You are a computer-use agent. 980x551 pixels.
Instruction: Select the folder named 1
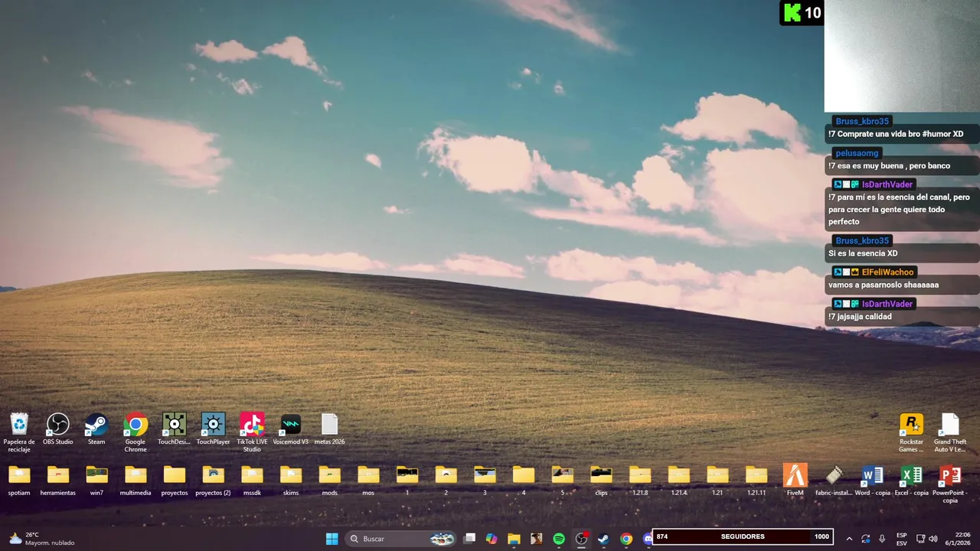click(x=407, y=481)
